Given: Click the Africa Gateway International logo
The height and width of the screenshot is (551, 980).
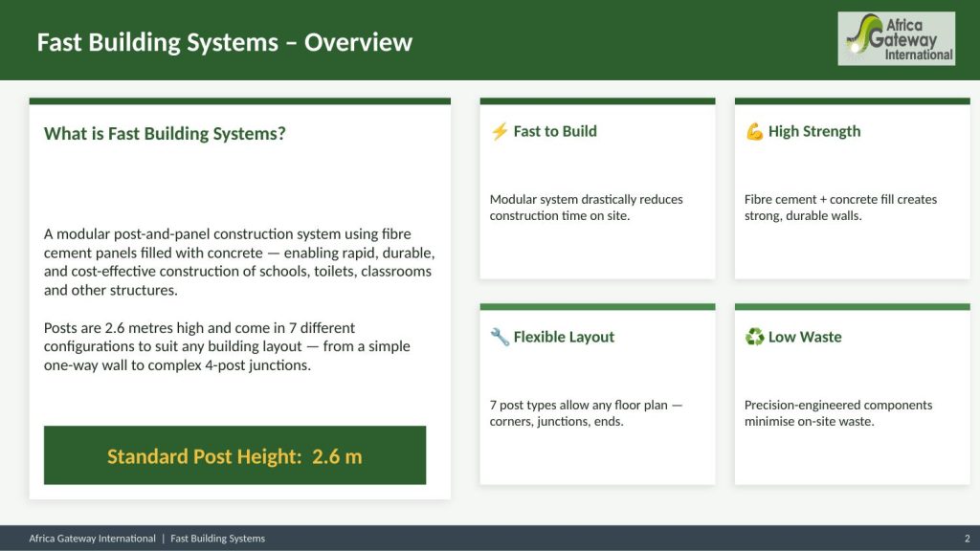Looking at the screenshot, I should 896,38.
